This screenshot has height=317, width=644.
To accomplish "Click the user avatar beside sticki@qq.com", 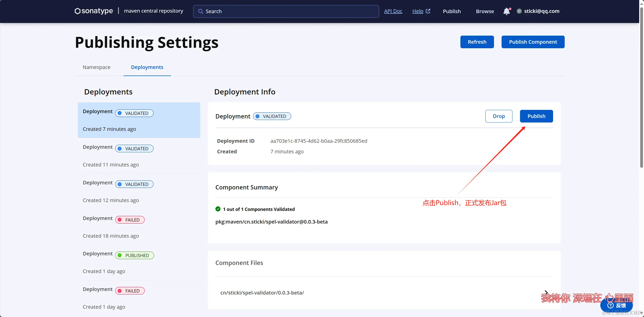I will click(519, 11).
